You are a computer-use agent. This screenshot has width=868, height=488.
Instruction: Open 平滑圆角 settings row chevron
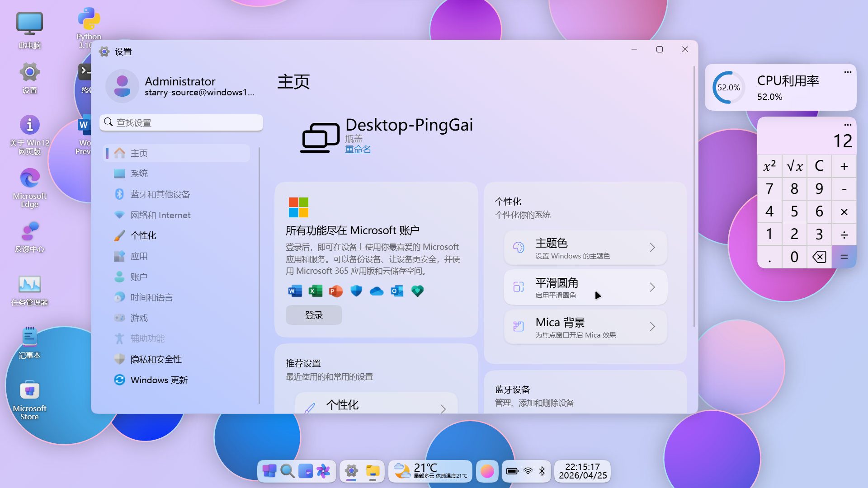point(652,287)
